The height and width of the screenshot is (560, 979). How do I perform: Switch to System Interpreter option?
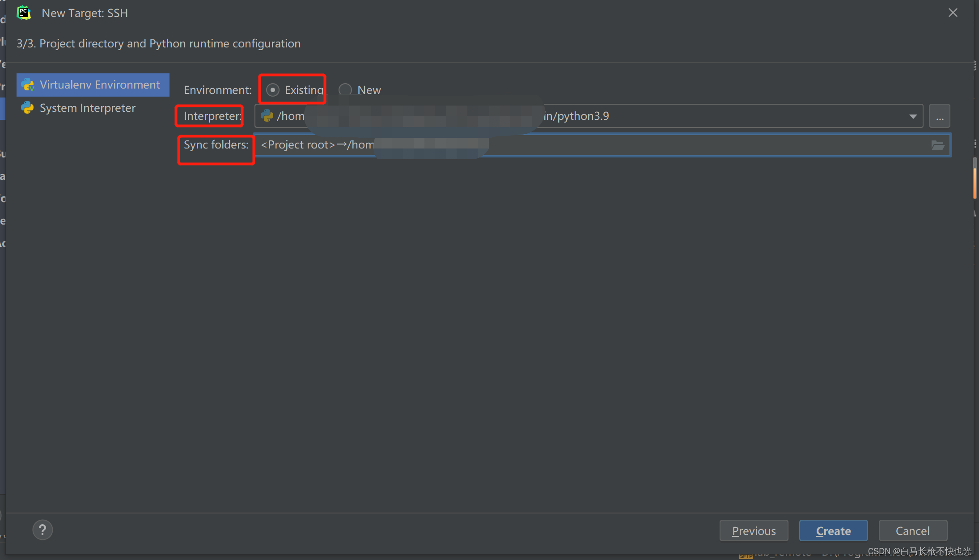coord(87,108)
